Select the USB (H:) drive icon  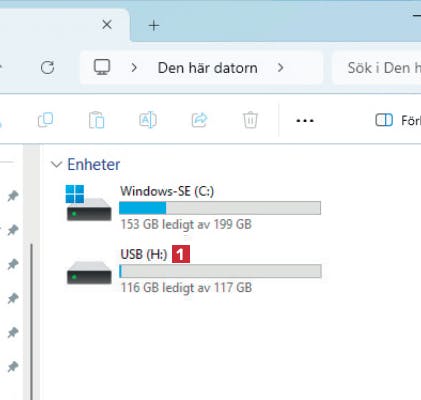[x=89, y=272]
